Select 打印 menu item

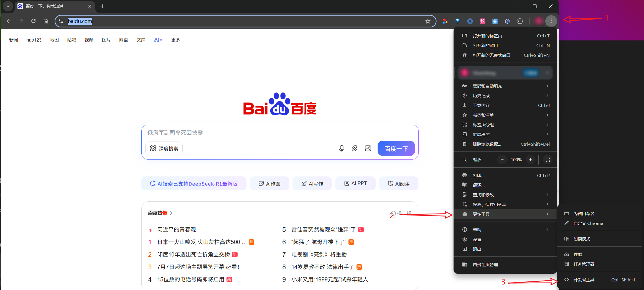point(505,175)
